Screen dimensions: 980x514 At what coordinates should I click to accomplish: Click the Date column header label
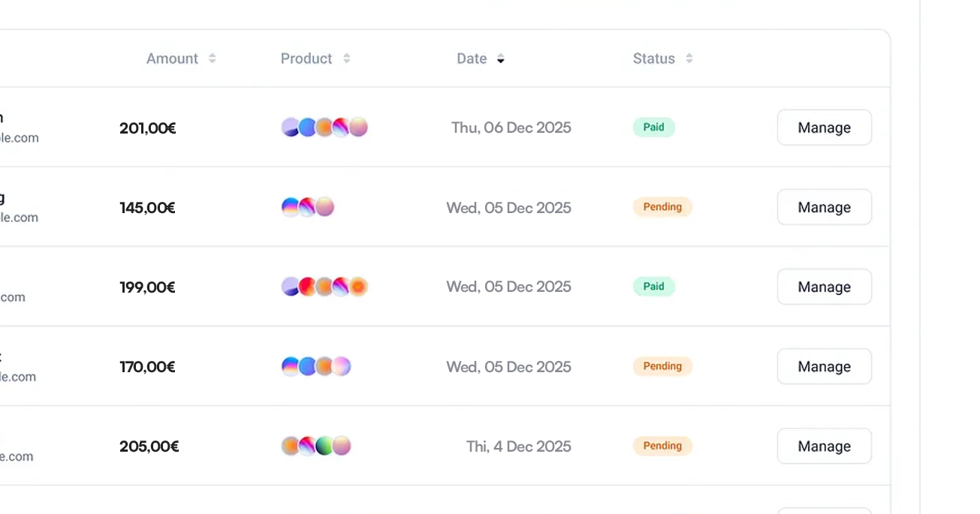tap(471, 59)
